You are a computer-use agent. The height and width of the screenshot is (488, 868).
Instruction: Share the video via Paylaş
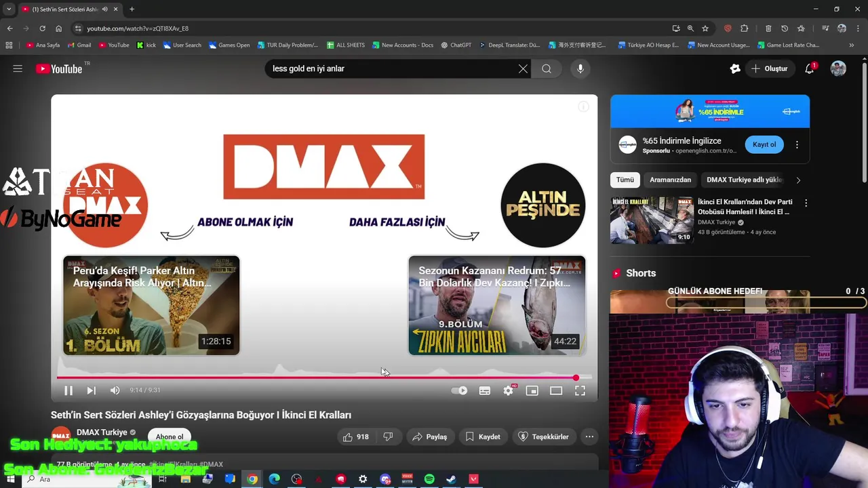429,437
